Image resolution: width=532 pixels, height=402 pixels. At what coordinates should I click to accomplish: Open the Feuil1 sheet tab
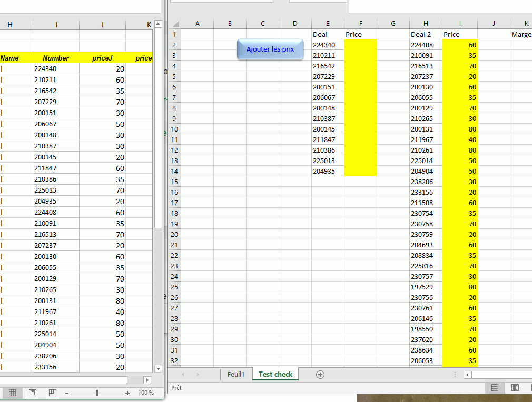click(x=236, y=375)
